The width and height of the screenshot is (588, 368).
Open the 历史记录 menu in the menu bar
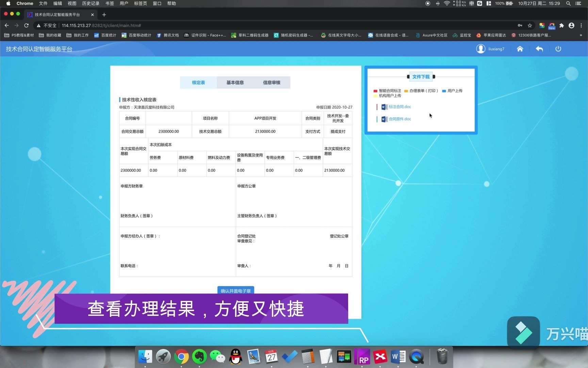click(91, 3)
